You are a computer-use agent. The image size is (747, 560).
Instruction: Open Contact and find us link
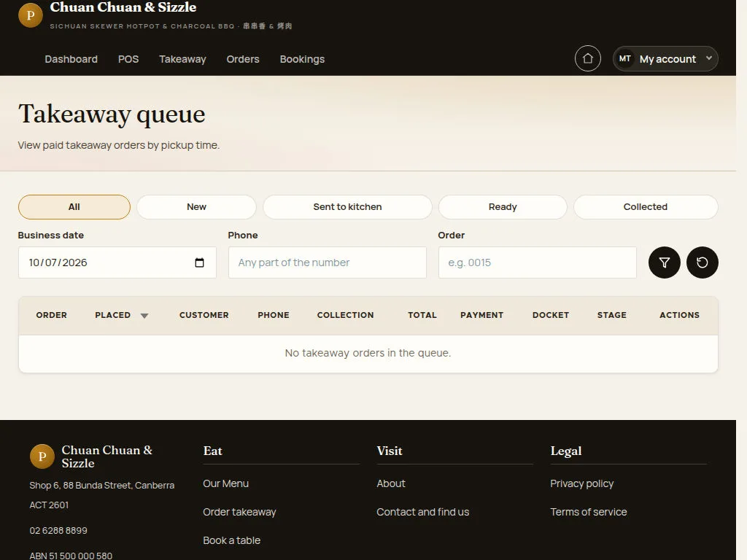(422, 512)
